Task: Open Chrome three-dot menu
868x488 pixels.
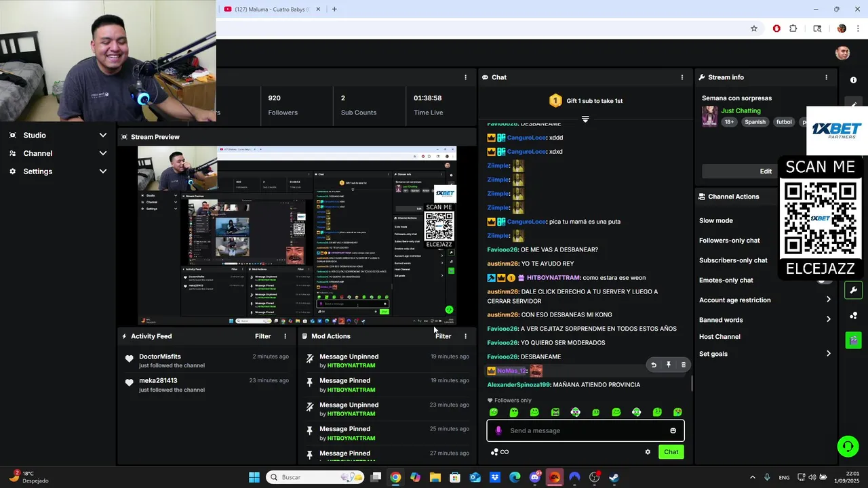Action: point(859,28)
